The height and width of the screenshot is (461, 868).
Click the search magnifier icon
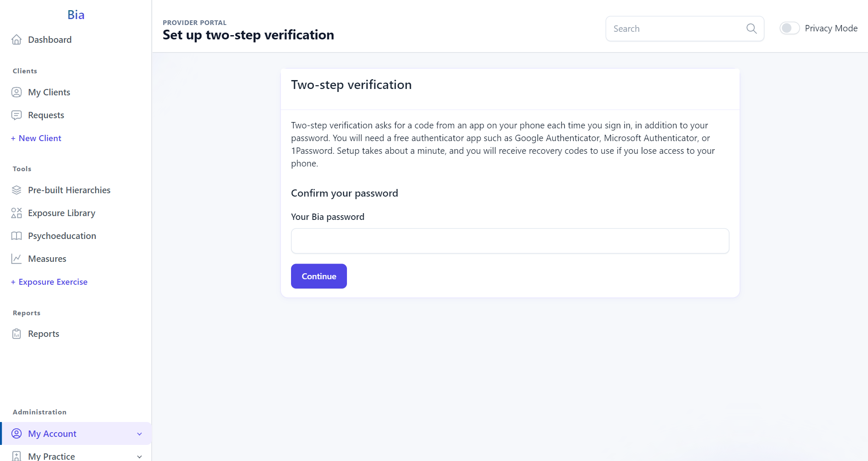tap(752, 28)
